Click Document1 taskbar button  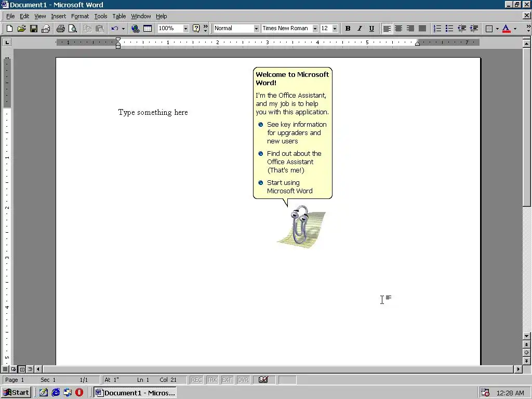click(x=136, y=393)
